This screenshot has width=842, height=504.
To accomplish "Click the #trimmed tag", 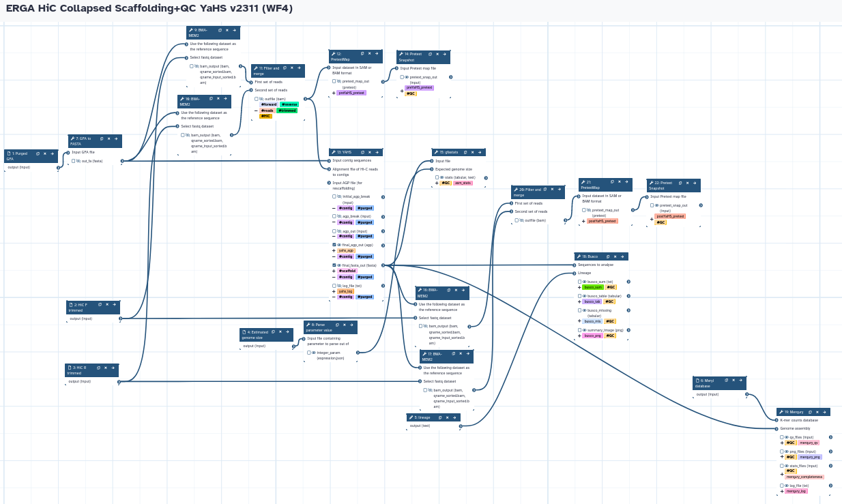I will [288, 110].
